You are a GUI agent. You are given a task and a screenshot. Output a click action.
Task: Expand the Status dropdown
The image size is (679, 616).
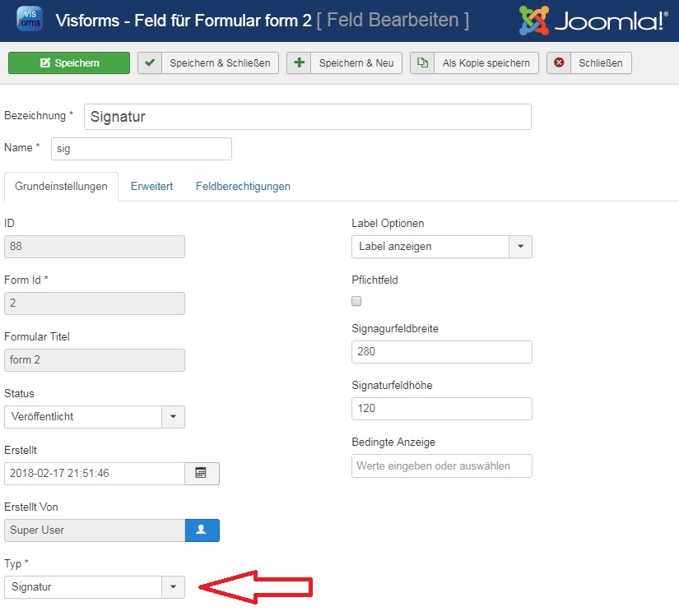click(x=173, y=417)
